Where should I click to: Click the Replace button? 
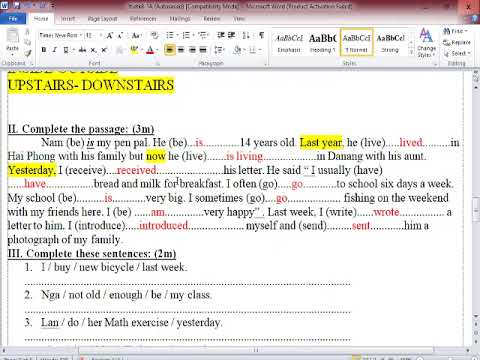[x=456, y=42]
